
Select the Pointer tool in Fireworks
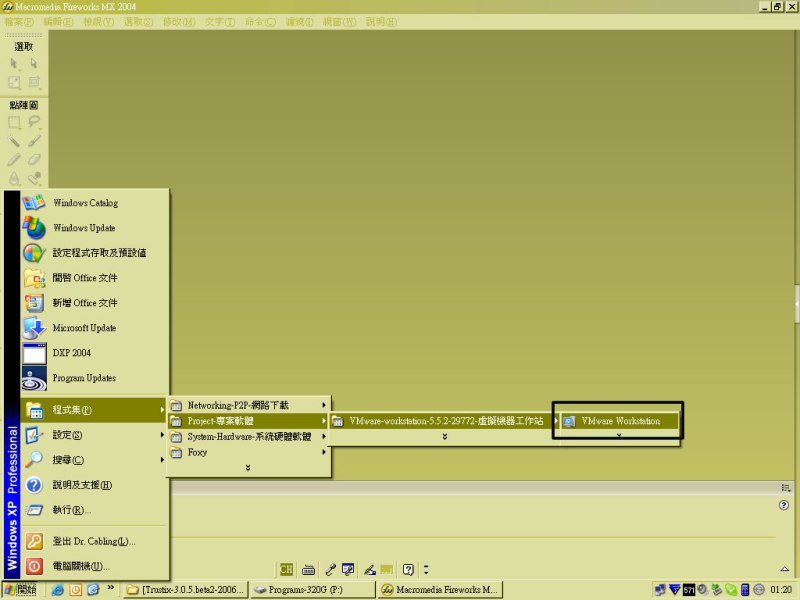(14, 63)
